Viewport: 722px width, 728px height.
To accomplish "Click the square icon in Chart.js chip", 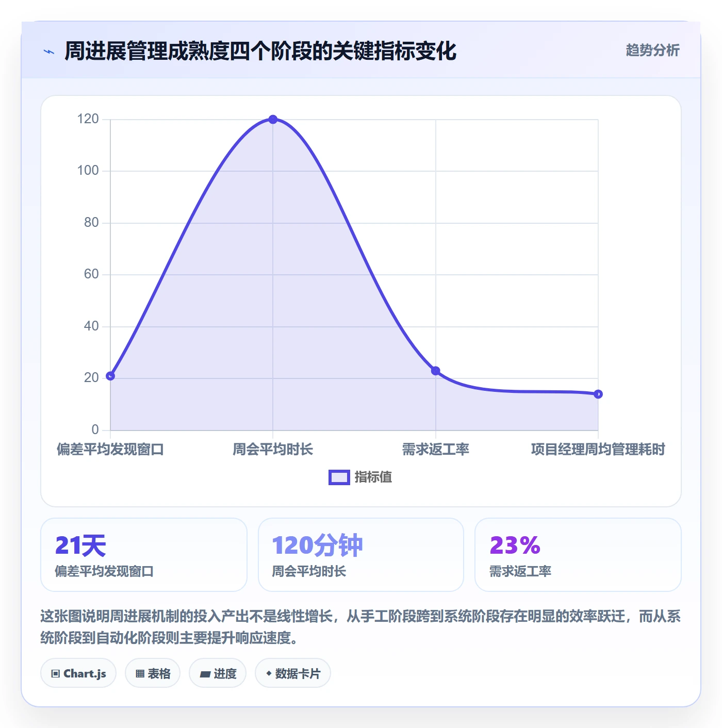I will click(x=56, y=674).
